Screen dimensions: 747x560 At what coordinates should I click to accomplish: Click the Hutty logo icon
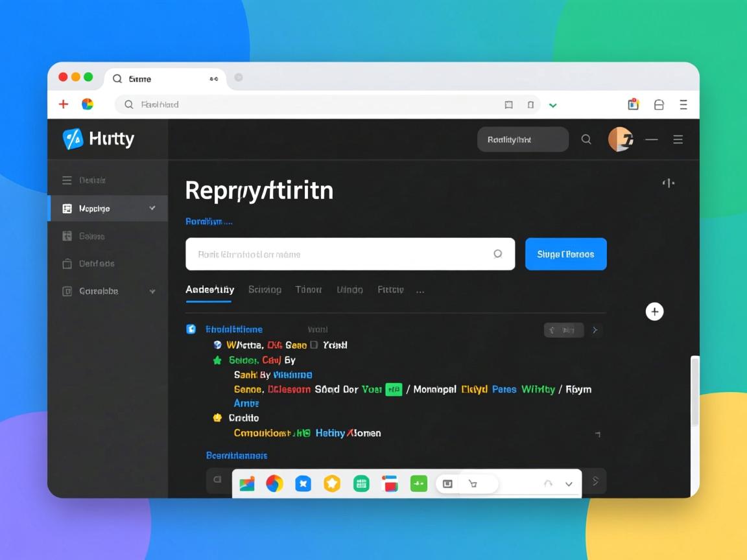(73, 139)
